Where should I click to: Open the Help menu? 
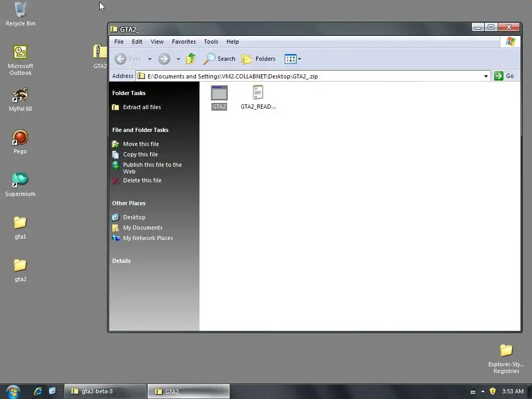[x=232, y=42]
